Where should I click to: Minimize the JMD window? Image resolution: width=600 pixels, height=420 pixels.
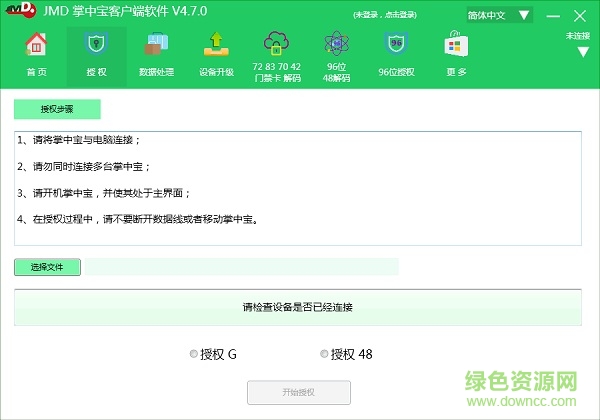[553, 16]
